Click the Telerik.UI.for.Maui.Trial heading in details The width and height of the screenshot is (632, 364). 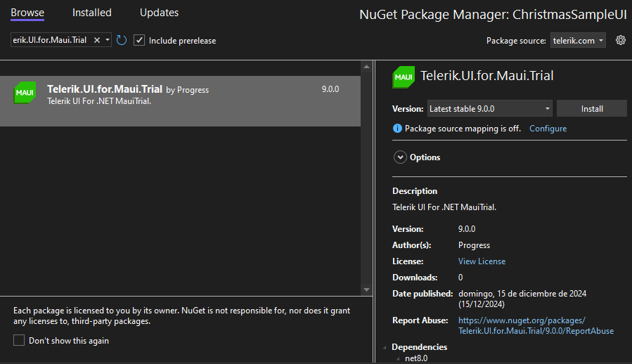tap(487, 75)
